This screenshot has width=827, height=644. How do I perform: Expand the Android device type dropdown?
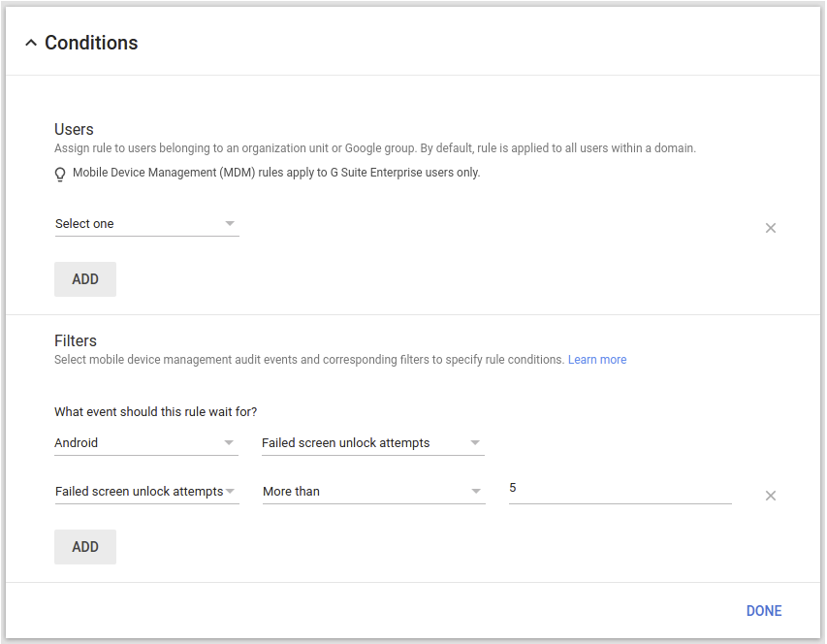(145, 443)
